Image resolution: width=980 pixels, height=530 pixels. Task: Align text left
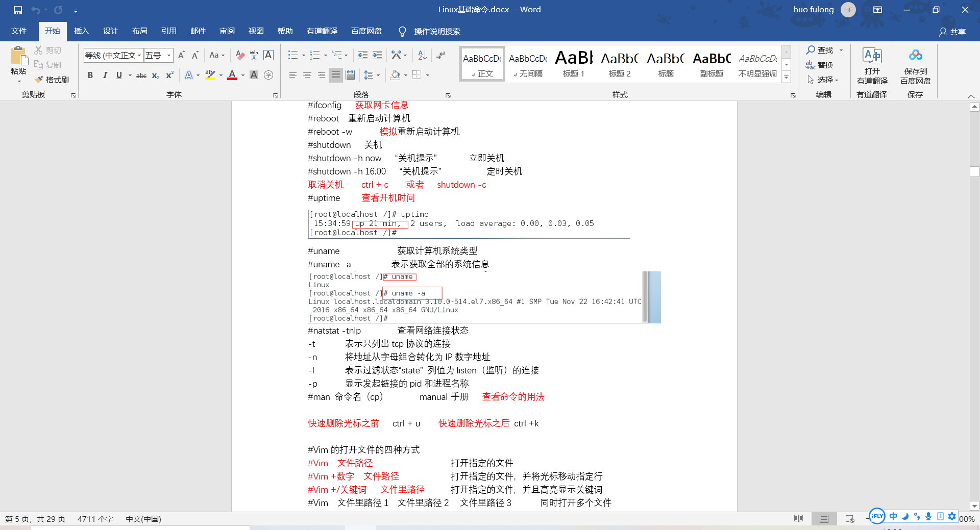click(293, 75)
